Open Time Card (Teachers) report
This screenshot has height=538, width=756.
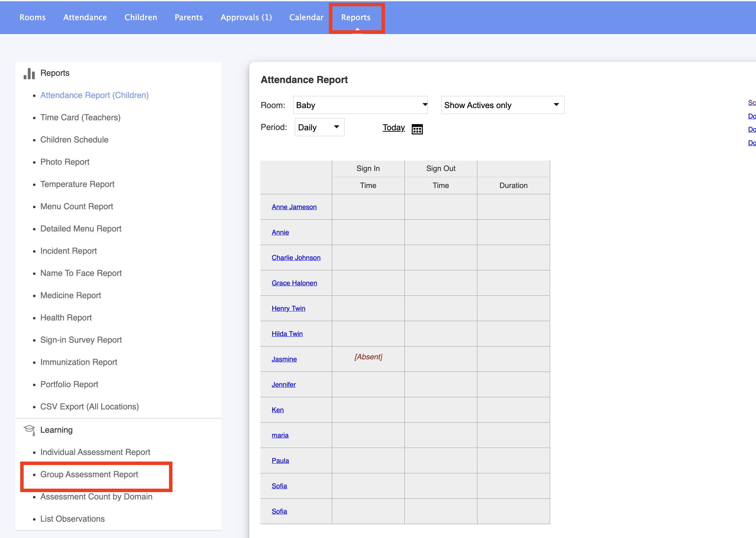tap(80, 117)
